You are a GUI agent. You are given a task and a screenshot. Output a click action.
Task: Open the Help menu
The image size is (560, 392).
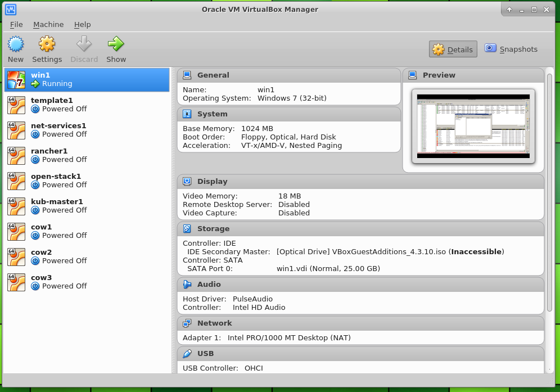click(83, 25)
